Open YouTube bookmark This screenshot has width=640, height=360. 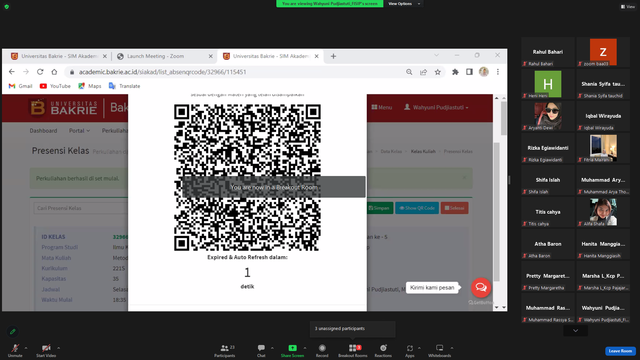click(55, 86)
